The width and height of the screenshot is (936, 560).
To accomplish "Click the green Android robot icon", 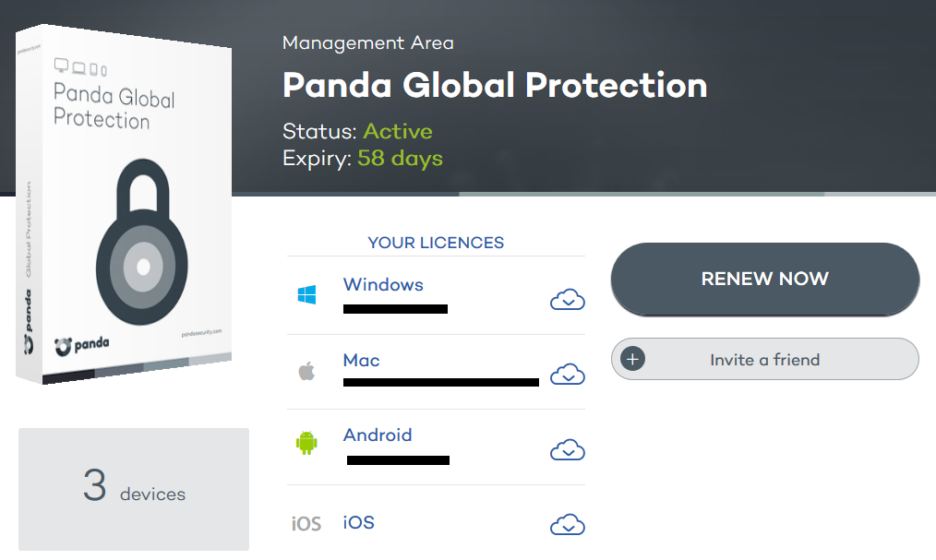I will point(308,443).
